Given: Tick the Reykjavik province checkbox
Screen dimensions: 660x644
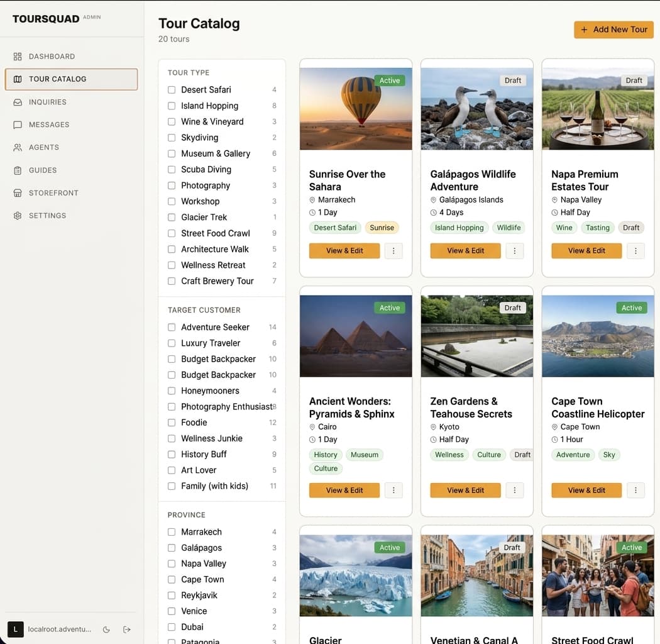Looking at the screenshot, I should click(x=172, y=596).
